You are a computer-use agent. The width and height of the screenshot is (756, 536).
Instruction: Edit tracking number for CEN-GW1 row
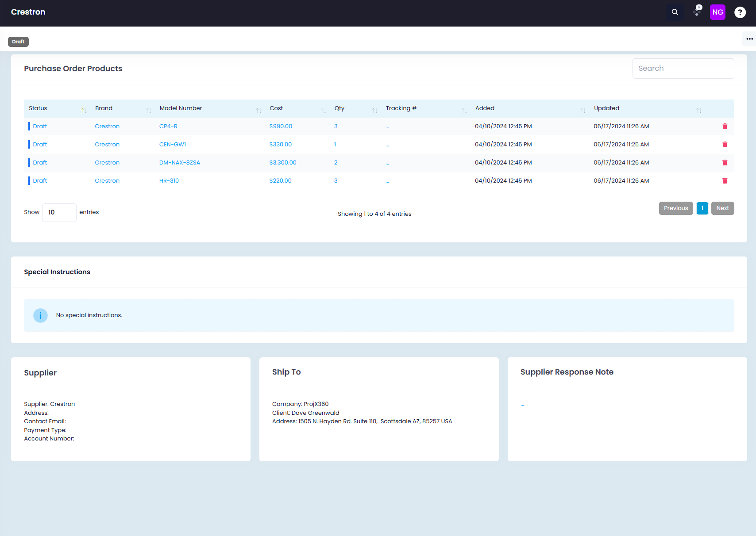(387, 145)
